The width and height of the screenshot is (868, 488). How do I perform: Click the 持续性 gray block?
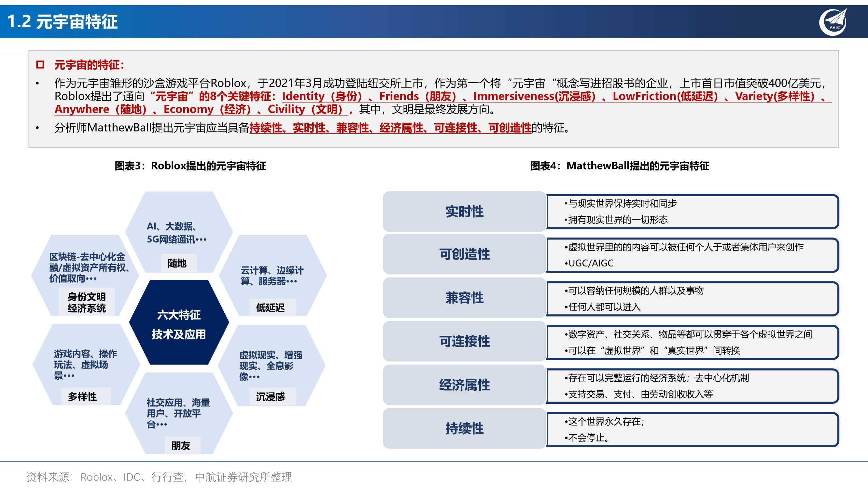coord(464,428)
